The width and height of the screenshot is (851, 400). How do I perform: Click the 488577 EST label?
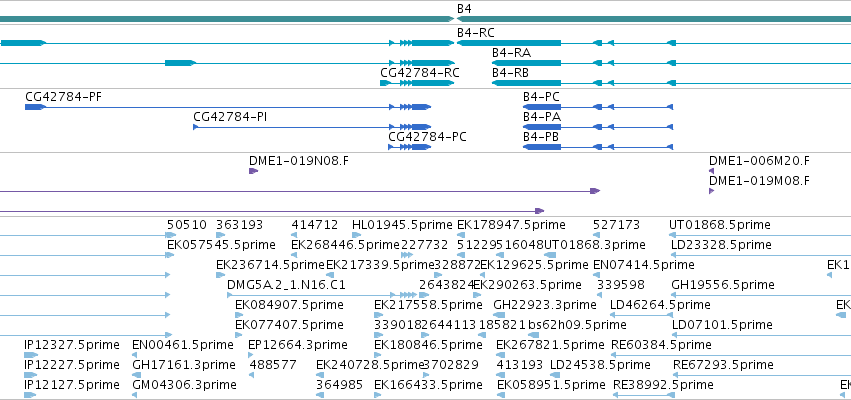[273, 365]
